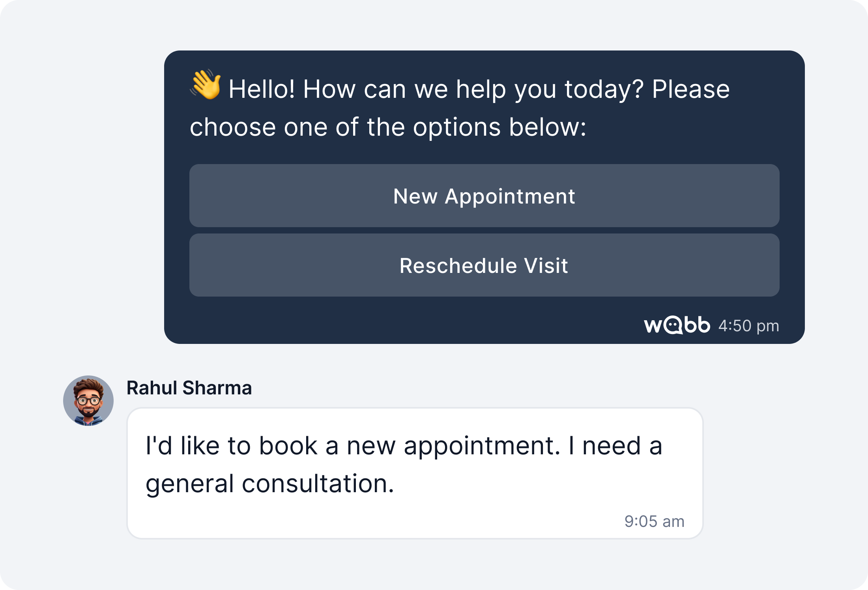Click the "choose one of the options below:" line
This screenshot has height=590, width=868.
[388, 127]
